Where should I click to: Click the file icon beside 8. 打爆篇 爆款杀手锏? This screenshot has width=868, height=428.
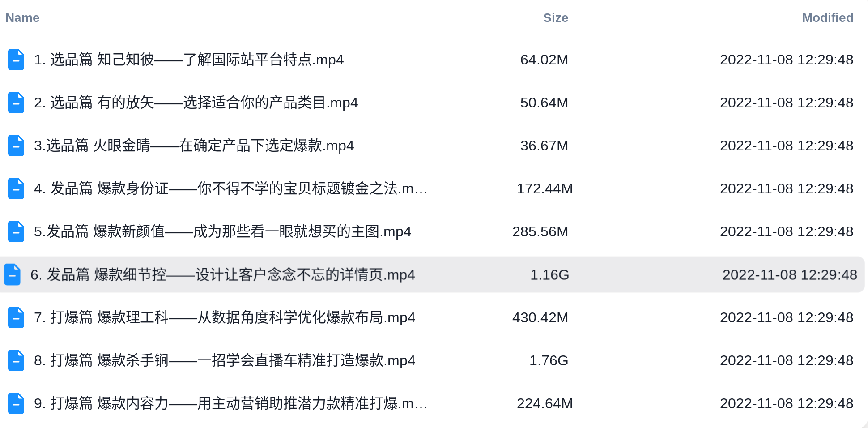(16, 360)
